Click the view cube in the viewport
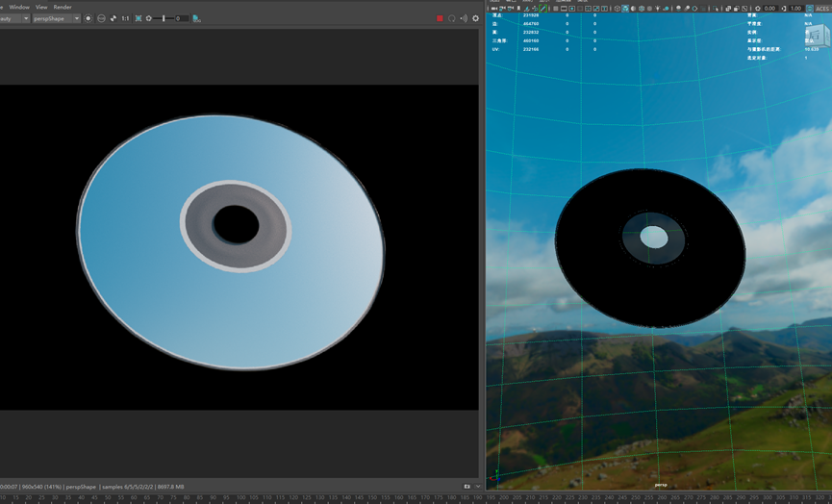Screen dimensions: 832x504 [x=818, y=37]
